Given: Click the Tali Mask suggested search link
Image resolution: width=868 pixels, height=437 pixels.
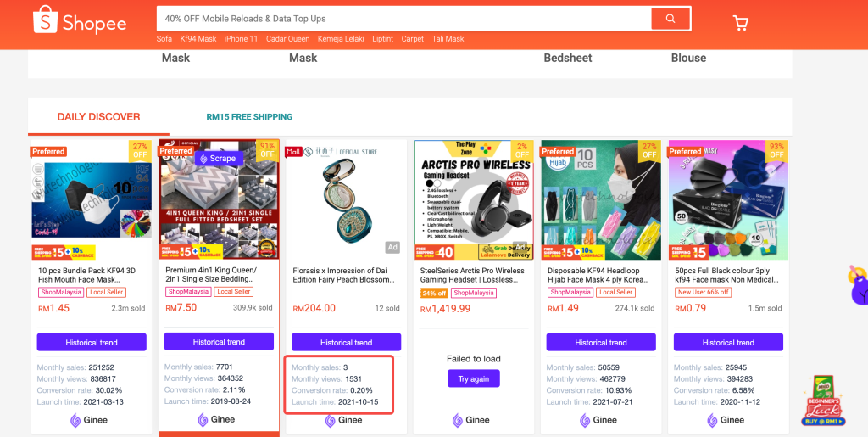Looking at the screenshot, I should tap(448, 39).
